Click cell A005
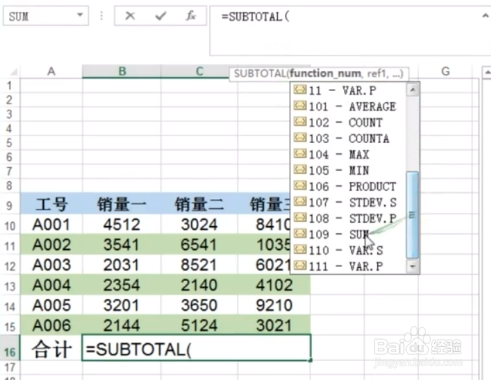This screenshot has width=491, height=380. click(51, 305)
